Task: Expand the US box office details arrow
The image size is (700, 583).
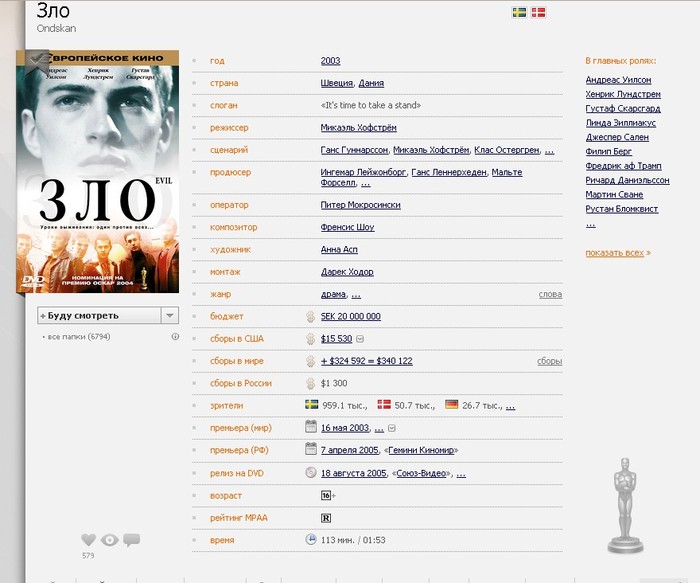Action: tap(360, 339)
